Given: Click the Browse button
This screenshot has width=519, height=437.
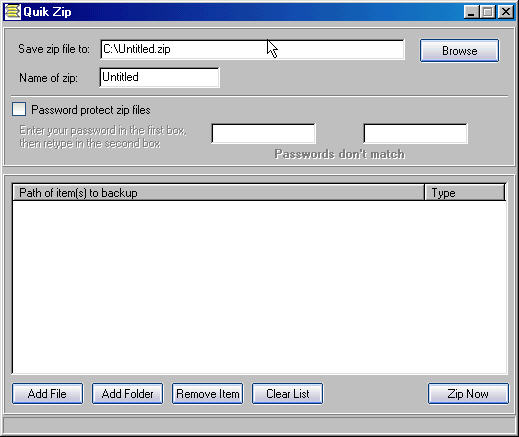Looking at the screenshot, I should [x=459, y=51].
